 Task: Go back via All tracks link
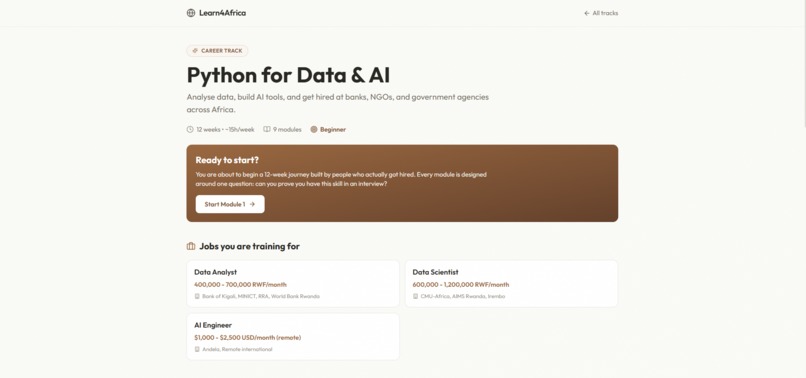point(601,13)
